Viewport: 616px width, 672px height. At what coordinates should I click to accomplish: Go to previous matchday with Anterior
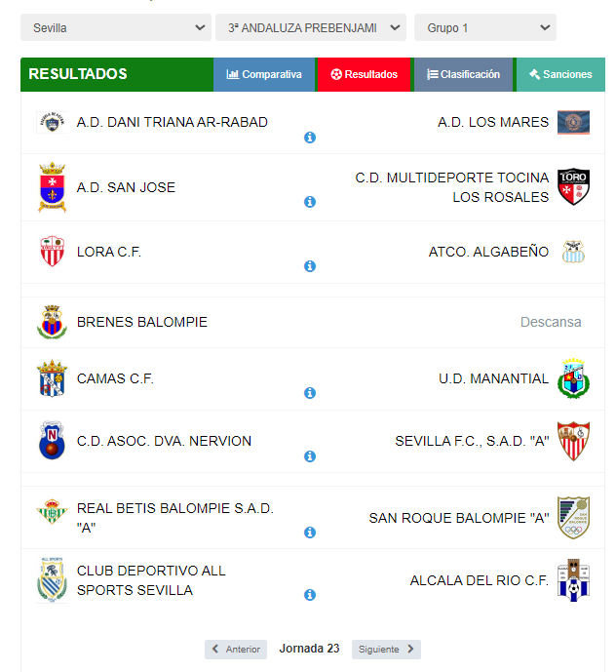coord(236,650)
